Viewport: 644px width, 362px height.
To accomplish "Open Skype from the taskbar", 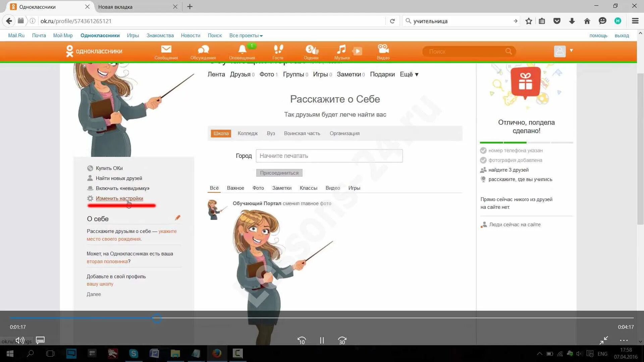I will click(x=133, y=354).
